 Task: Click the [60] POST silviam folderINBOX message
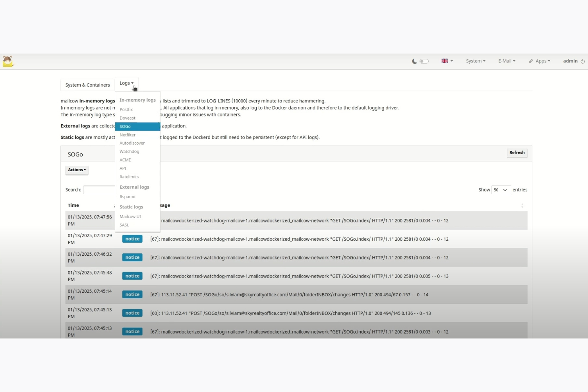(290, 313)
